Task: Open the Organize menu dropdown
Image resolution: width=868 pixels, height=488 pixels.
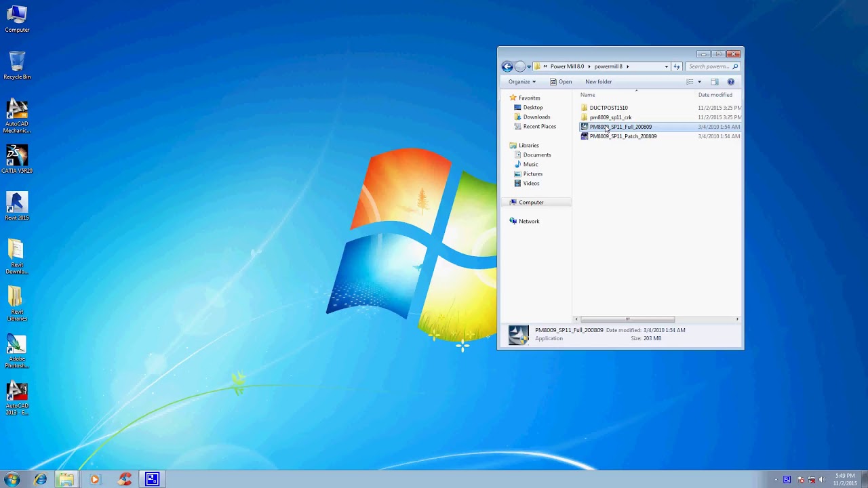Action: tap(522, 82)
